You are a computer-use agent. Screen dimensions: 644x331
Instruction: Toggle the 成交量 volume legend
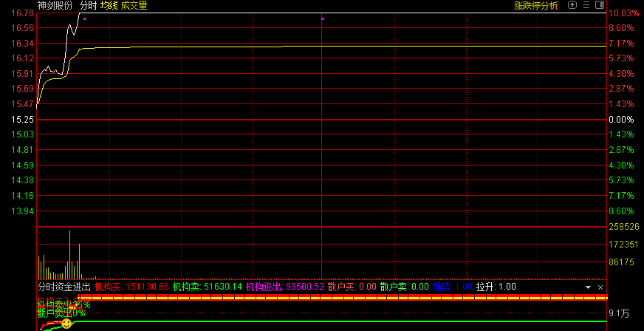tap(134, 5)
